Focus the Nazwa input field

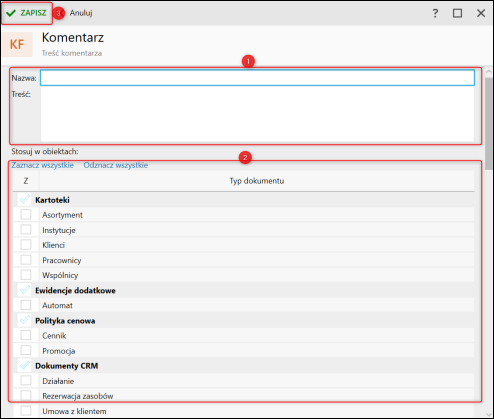[257, 78]
